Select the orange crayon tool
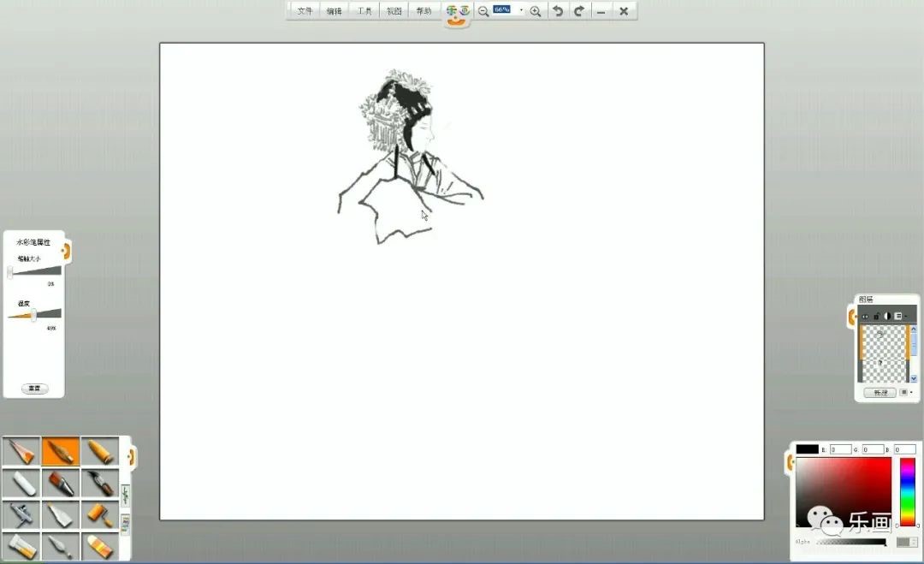Image resolution: width=924 pixels, height=564 pixels. 100,451
